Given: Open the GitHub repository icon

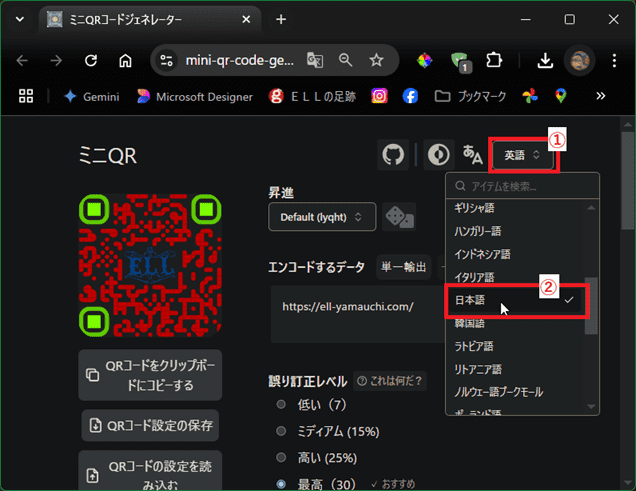Looking at the screenshot, I should tap(393, 155).
